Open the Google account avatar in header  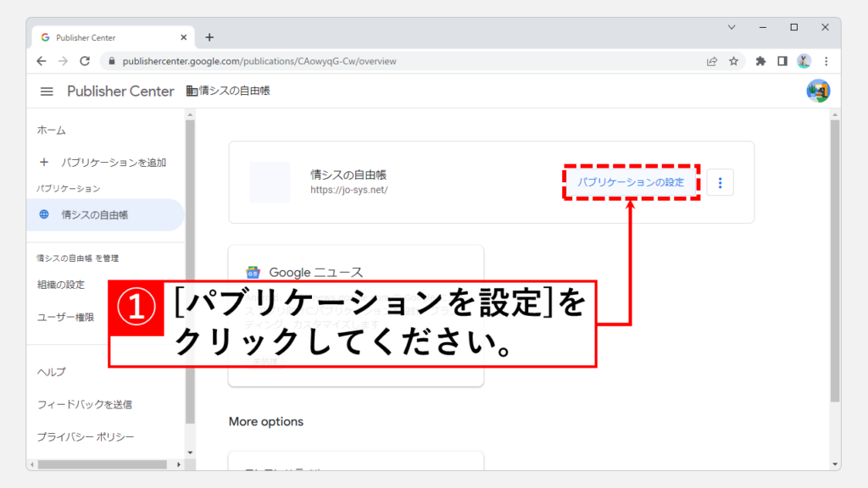point(818,91)
